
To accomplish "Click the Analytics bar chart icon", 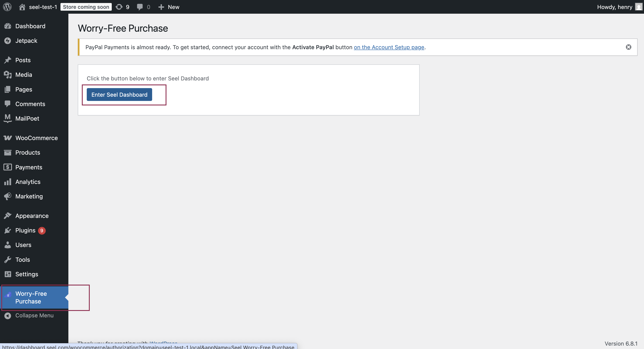I will (8, 182).
